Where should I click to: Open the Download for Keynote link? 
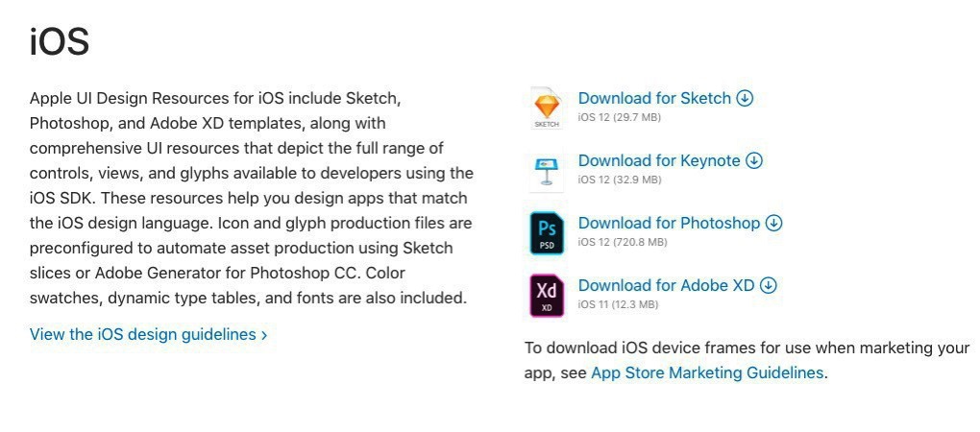[x=659, y=160]
